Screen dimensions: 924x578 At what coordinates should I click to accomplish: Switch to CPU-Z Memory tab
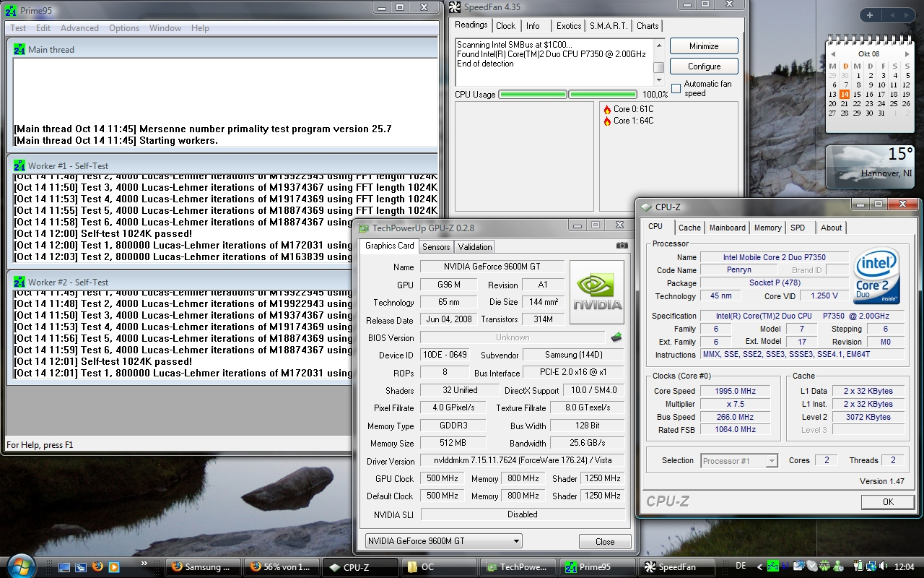tap(767, 228)
